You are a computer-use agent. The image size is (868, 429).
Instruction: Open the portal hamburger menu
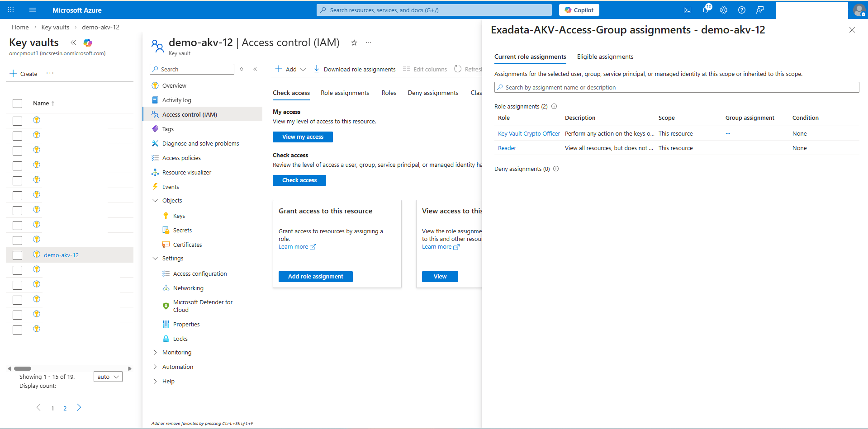click(x=32, y=9)
